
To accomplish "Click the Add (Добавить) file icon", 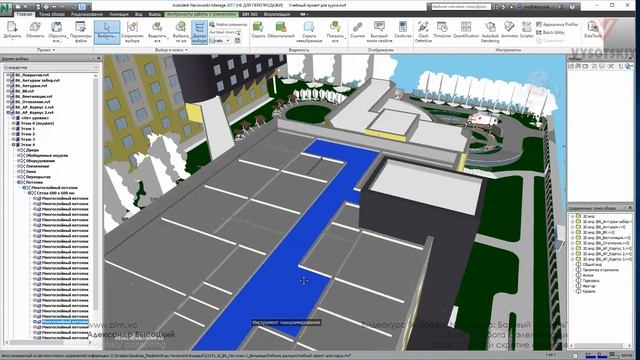I will click(x=12, y=31).
